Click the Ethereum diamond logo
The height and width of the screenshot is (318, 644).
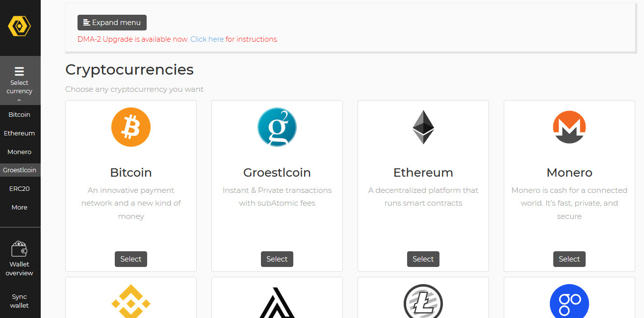click(x=423, y=127)
